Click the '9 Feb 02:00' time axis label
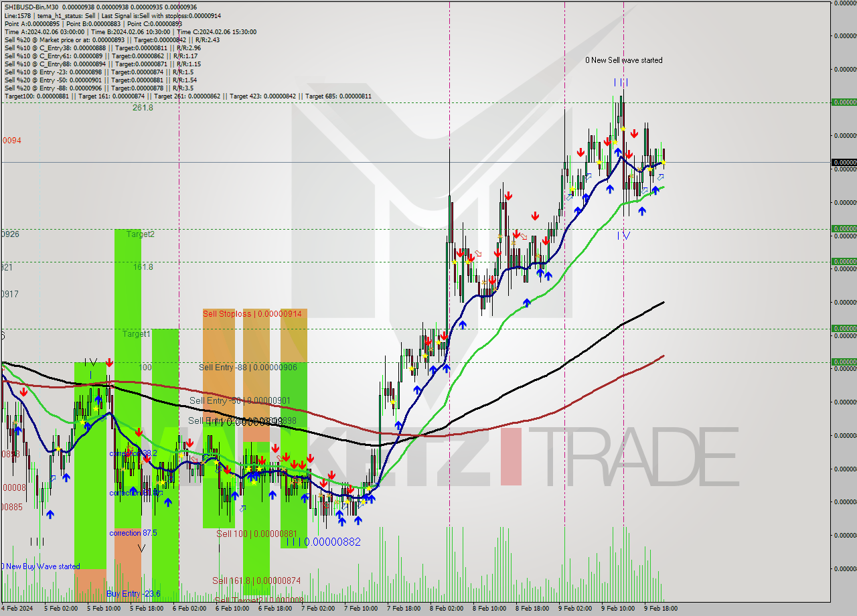 pos(575,609)
